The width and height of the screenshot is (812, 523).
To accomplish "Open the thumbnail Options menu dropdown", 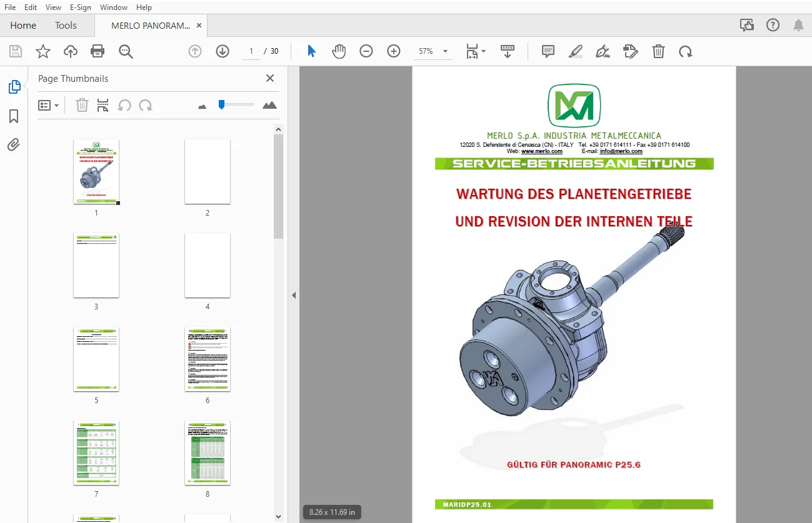I will pyautogui.click(x=48, y=105).
